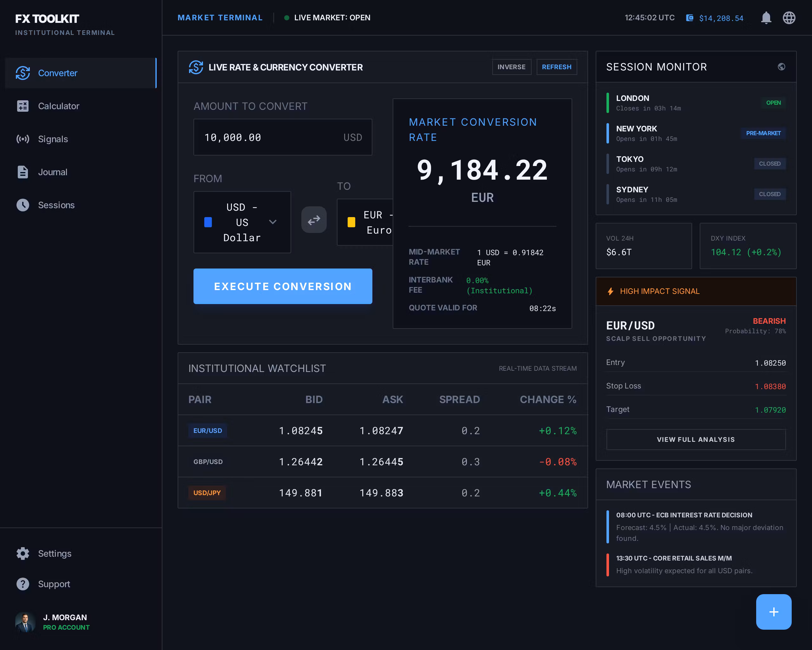Click the Converter sidebar icon
The image size is (812, 650).
(23, 73)
